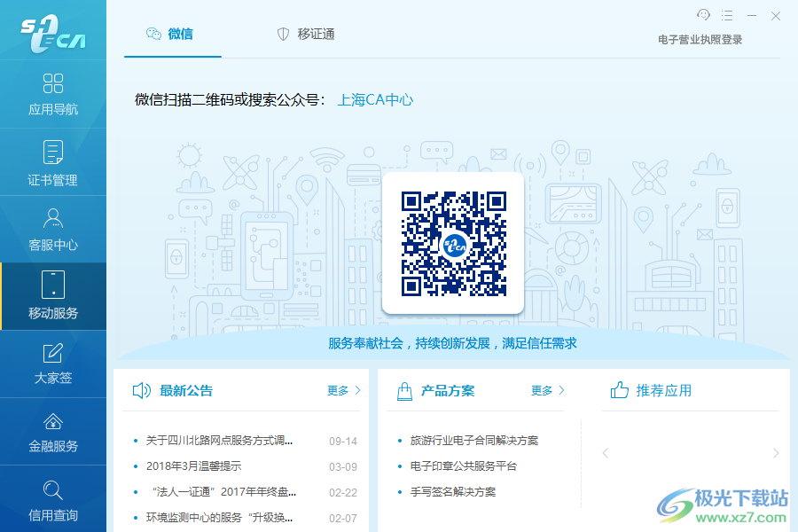This screenshot has height=532, width=798.
Task: Open 证书管理 certificate management
Action: [x=53, y=162]
